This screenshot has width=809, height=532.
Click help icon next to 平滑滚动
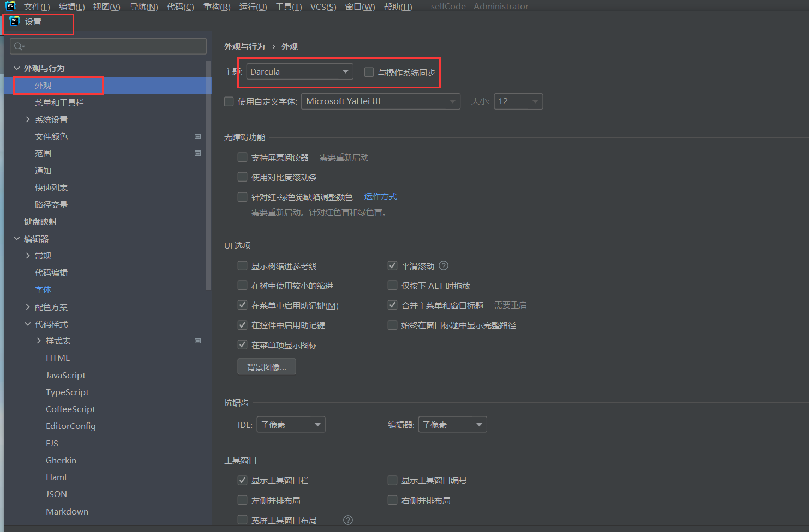point(444,266)
